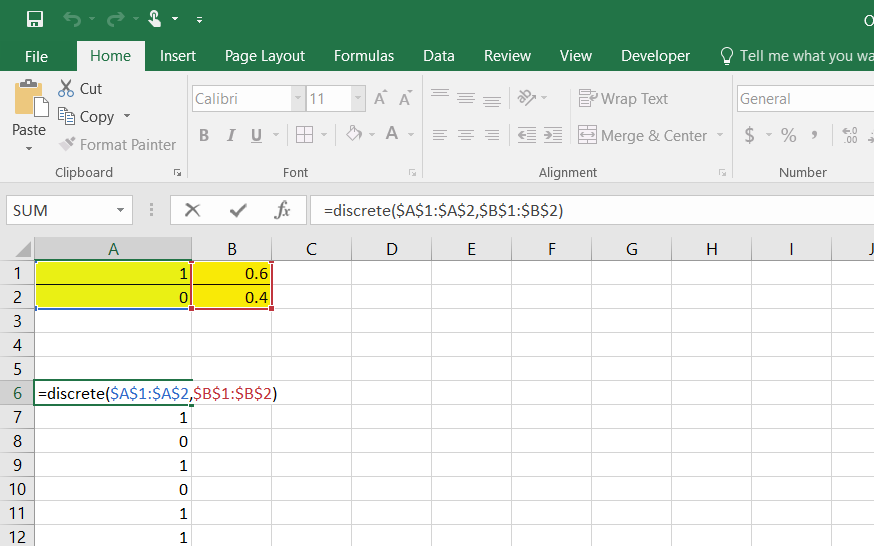Click Increase Font Size icon
Image resolution: width=874 pixels, height=546 pixels.
click(x=381, y=98)
